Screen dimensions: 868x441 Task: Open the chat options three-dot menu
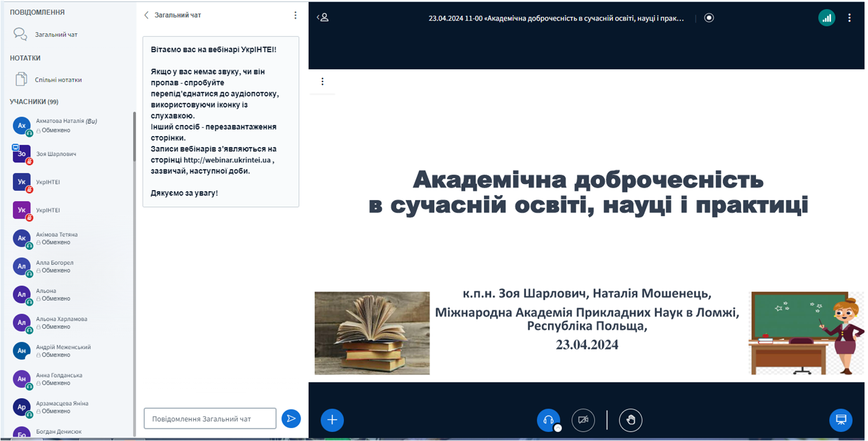[295, 15]
